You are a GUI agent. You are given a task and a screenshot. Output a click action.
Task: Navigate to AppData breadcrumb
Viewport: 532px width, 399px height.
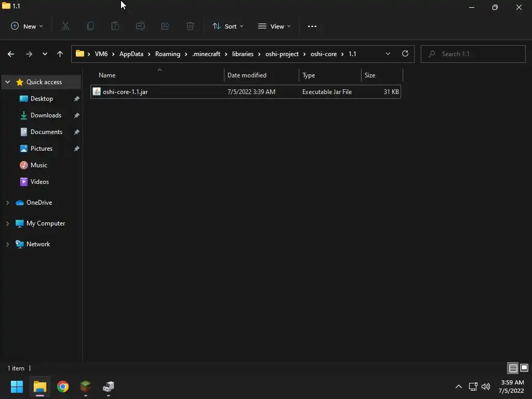point(131,54)
